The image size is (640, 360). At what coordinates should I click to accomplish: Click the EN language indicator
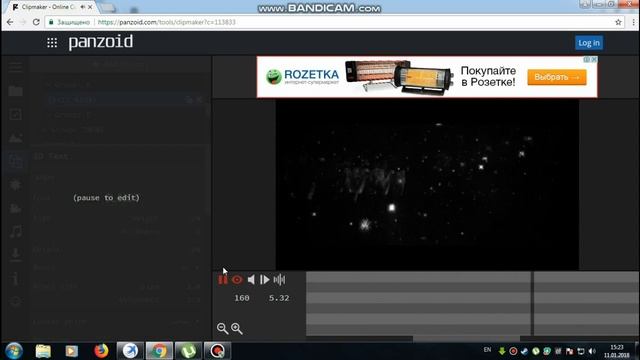pyautogui.click(x=487, y=350)
